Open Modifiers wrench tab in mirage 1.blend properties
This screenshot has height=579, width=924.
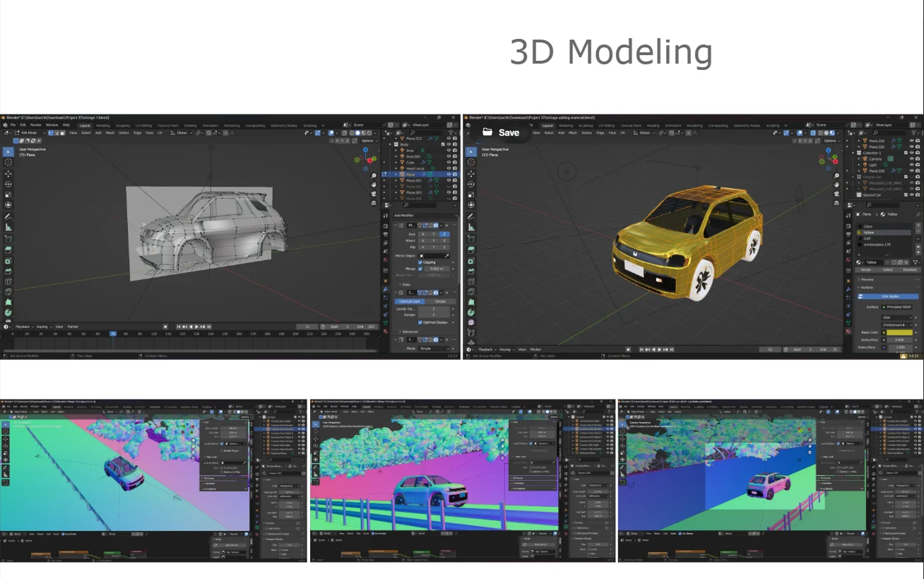click(386, 289)
